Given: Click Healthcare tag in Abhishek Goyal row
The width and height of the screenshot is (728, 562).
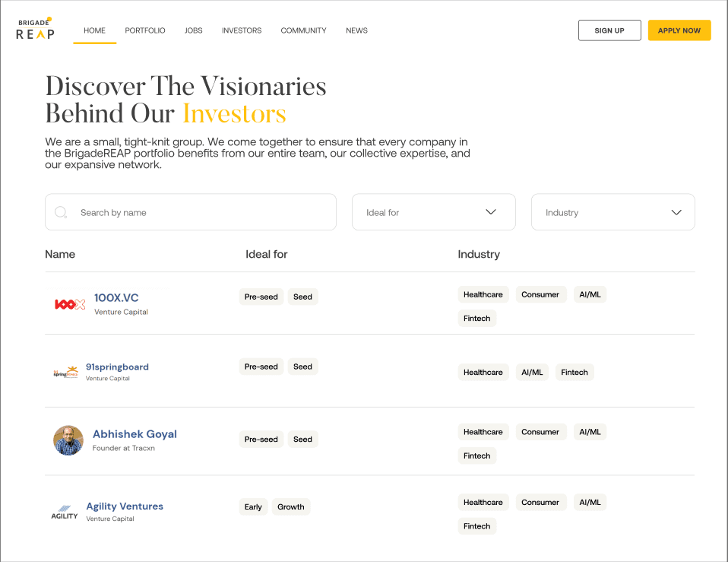Looking at the screenshot, I should [x=483, y=432].
